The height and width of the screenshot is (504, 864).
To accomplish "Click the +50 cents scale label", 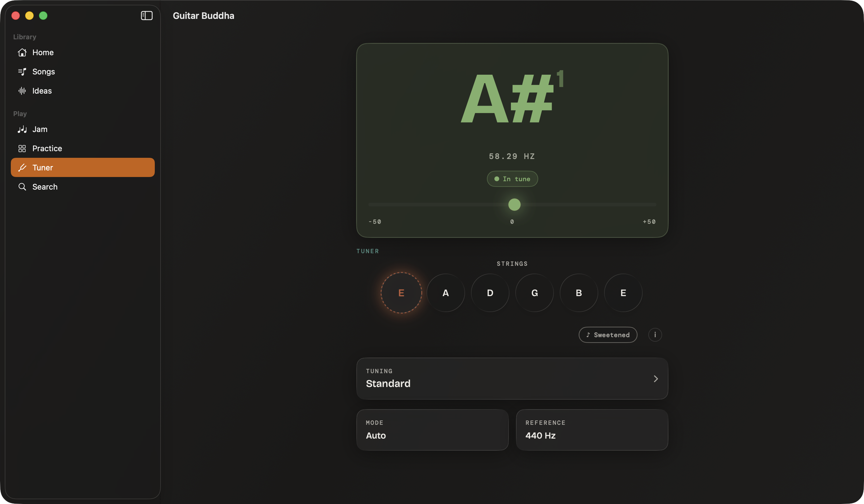I will 649,221.
